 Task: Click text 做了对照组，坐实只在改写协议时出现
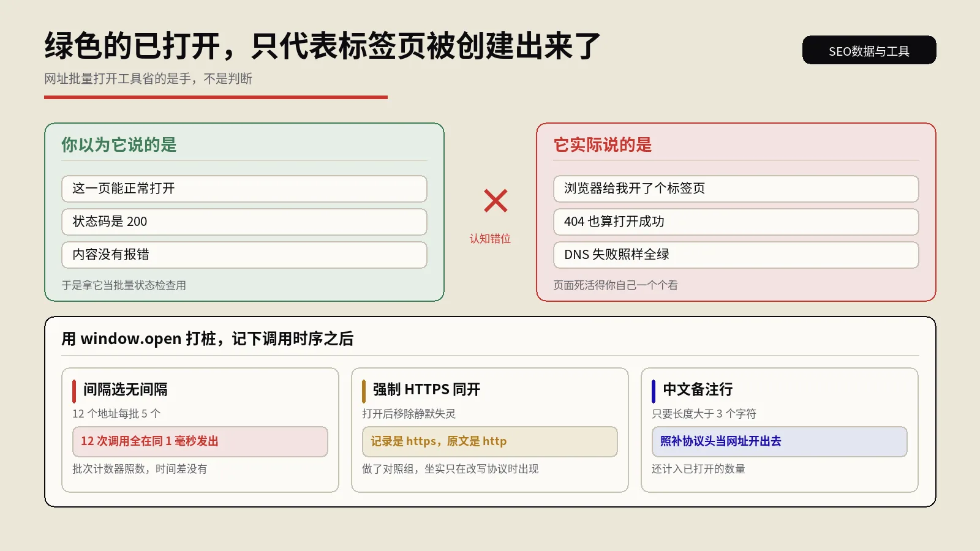(x=450, y=469)
